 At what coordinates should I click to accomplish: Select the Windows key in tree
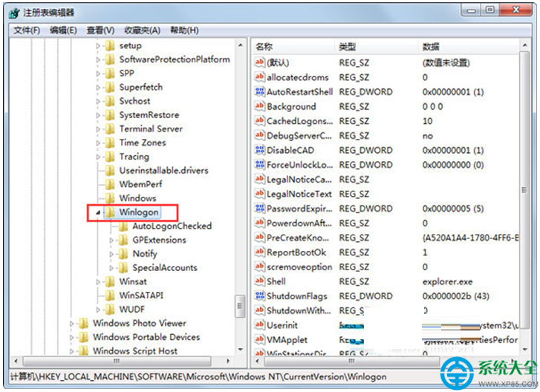(137, 198)
